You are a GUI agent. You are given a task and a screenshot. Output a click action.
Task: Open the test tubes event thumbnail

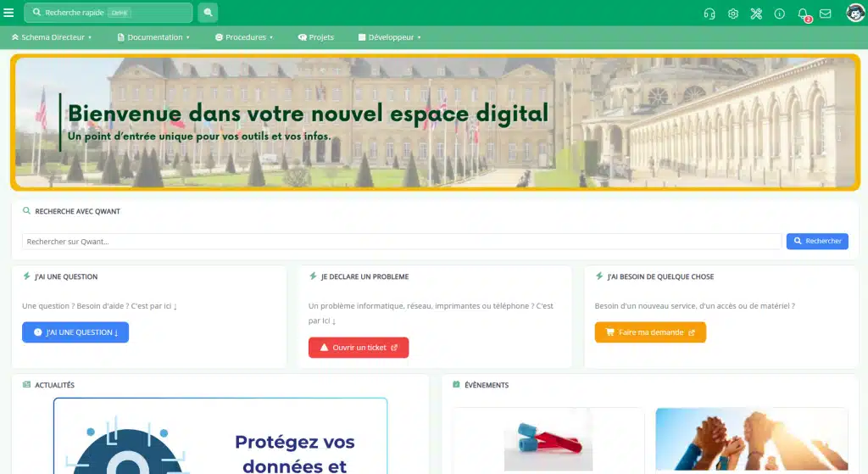point(548,441)
